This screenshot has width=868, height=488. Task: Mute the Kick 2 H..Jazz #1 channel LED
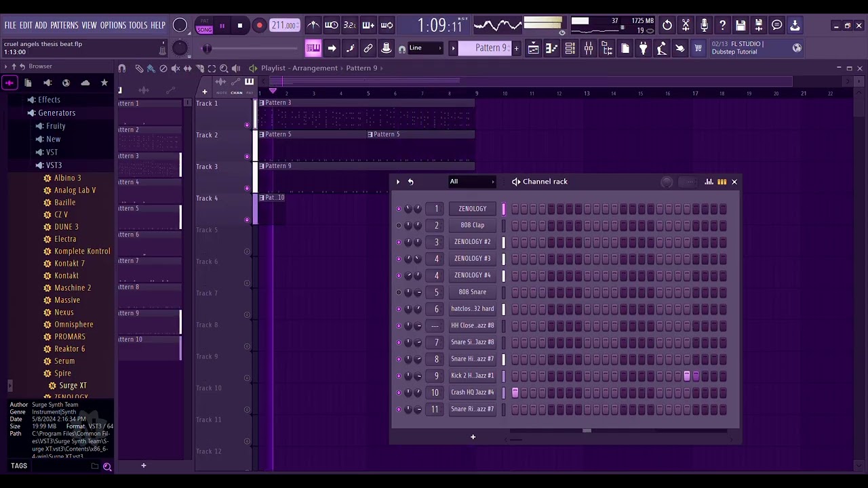click(x=398, y=375)
